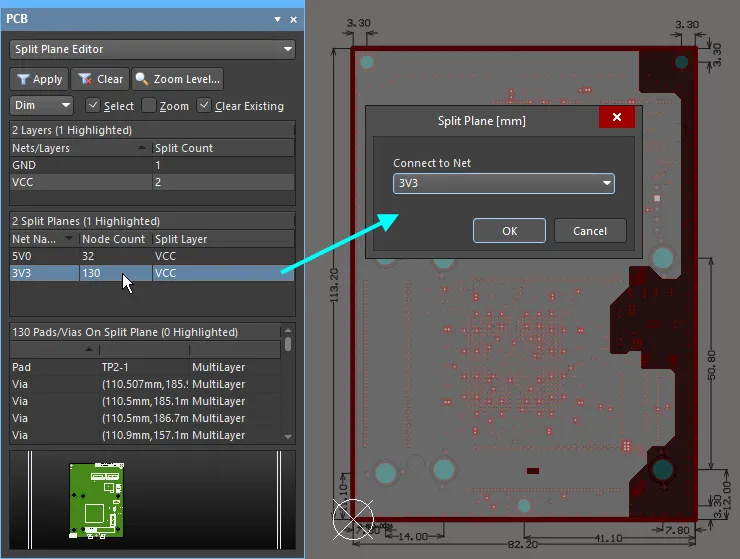Click node count 32 cell
The height and width of the screenshot is (559, 740).
point(116,256)
